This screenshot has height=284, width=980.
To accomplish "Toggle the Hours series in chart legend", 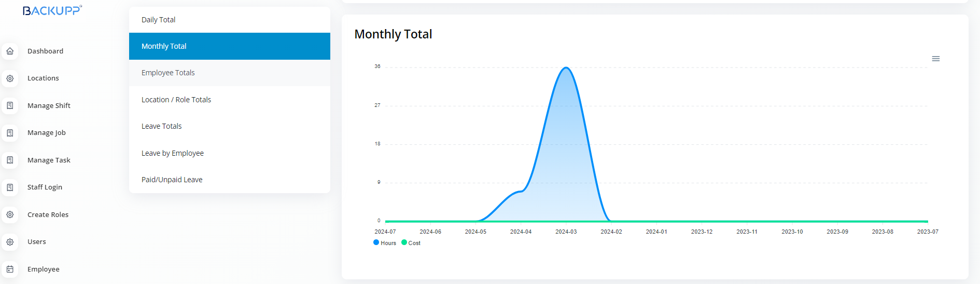I will click(385, 243).
